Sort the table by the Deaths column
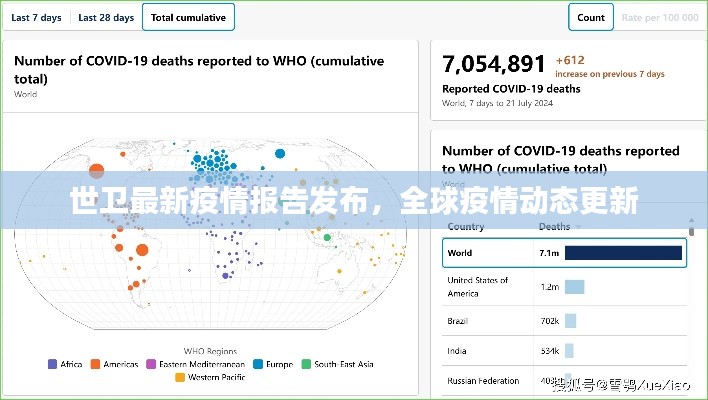 [x=554, y=227]
